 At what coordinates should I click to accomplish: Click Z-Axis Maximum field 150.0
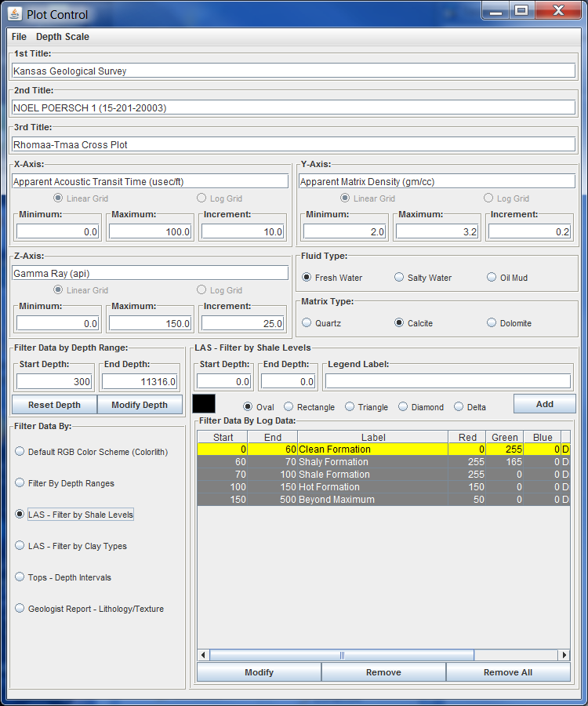point(151,323)
